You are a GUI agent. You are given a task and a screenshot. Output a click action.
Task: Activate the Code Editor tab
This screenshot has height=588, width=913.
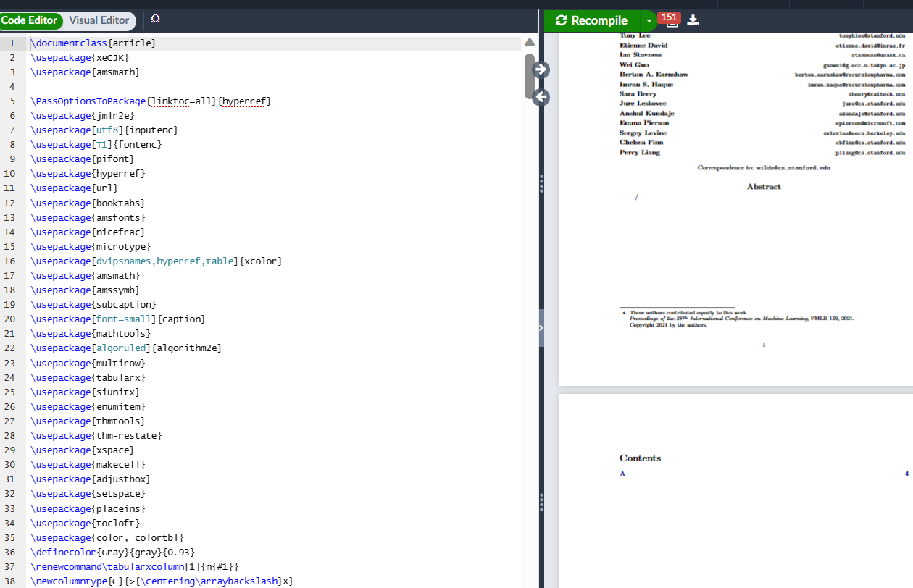30,20
